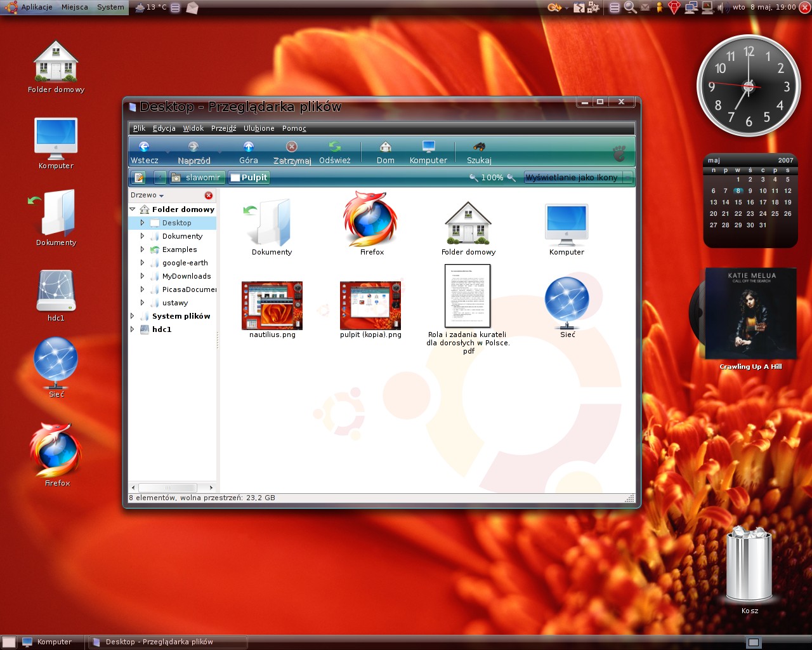Image resolution: width=812 pixels, height=650 pixels.
Task: Click the slawomir path bar button
Action: tap(197, 178)
